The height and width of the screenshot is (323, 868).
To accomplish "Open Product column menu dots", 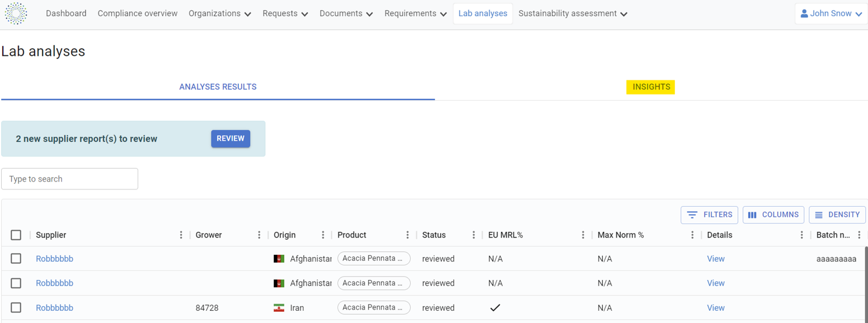I will point(408,235).
